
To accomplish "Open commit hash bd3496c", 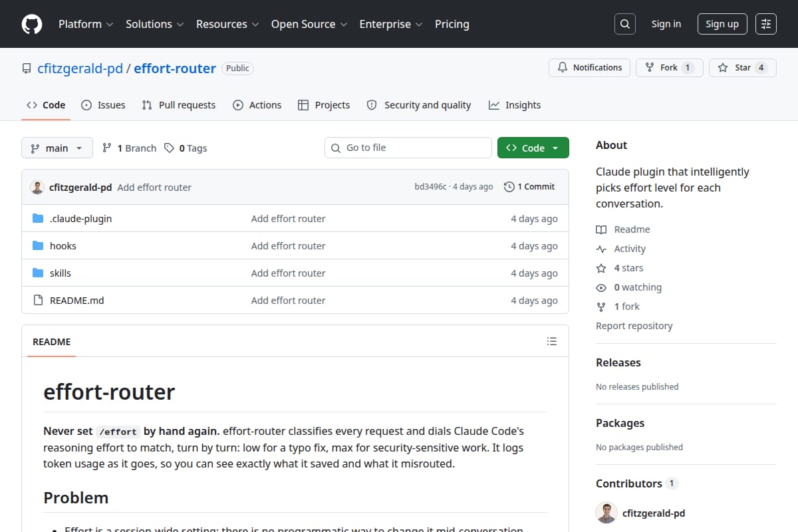I will click(431, 187).
